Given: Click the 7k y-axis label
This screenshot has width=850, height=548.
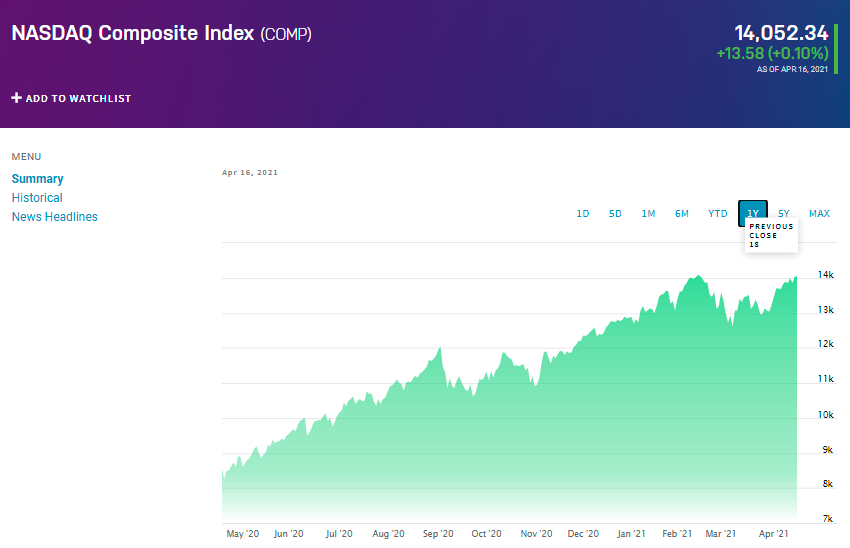Looking at the screenshot, I should (828, 519).
